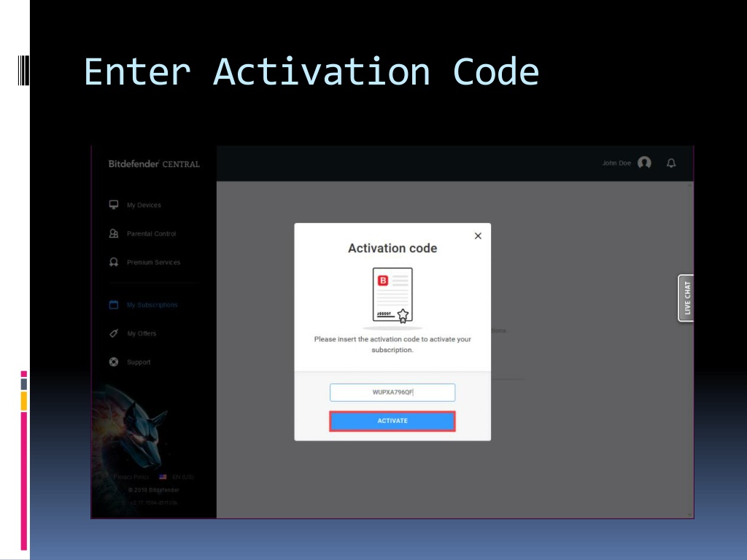747x560 pixels.
Task: Focus the activation code input field
Action: [x=392, y=392]
